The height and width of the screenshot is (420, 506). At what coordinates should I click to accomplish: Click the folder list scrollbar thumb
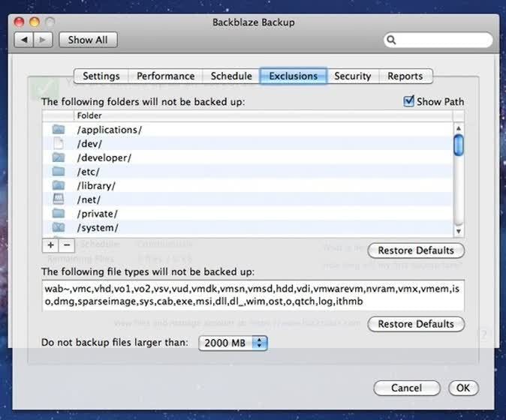click(458, 145)
